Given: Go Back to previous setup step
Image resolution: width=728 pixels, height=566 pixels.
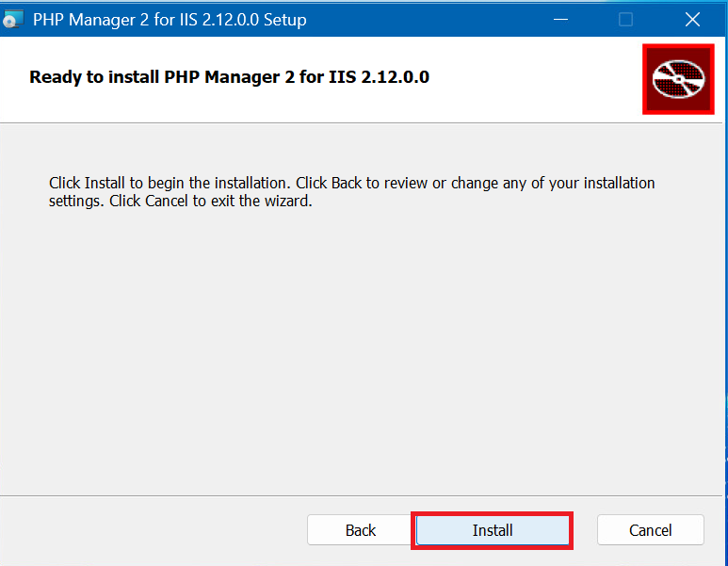Looking at the screenshot, I should (360, 530).
